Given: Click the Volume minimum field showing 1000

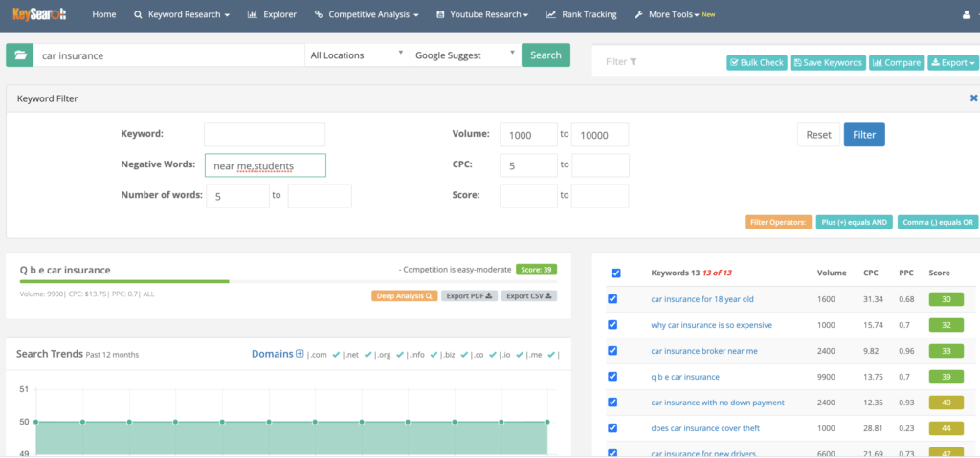Looking at the screenshot, I should click(528, 134).
